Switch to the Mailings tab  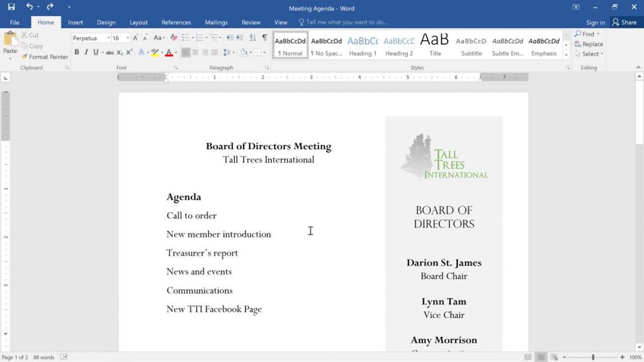[x=216, y=22]
